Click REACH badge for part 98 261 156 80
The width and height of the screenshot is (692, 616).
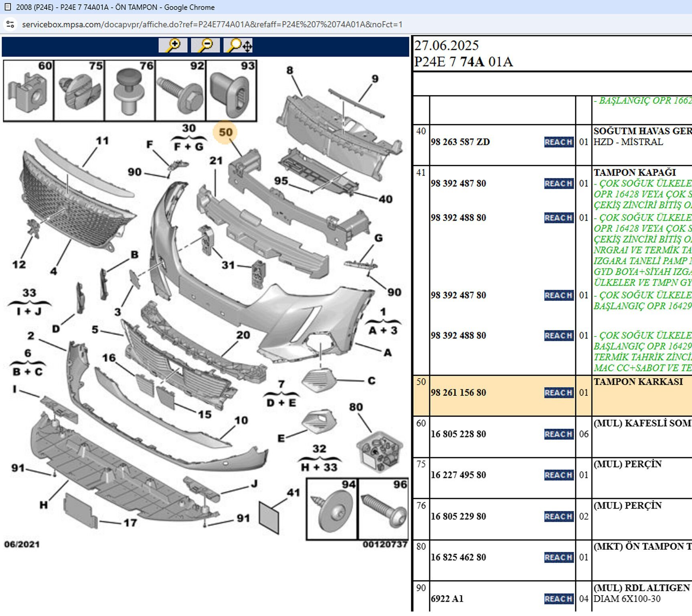[x=558, y=393]
